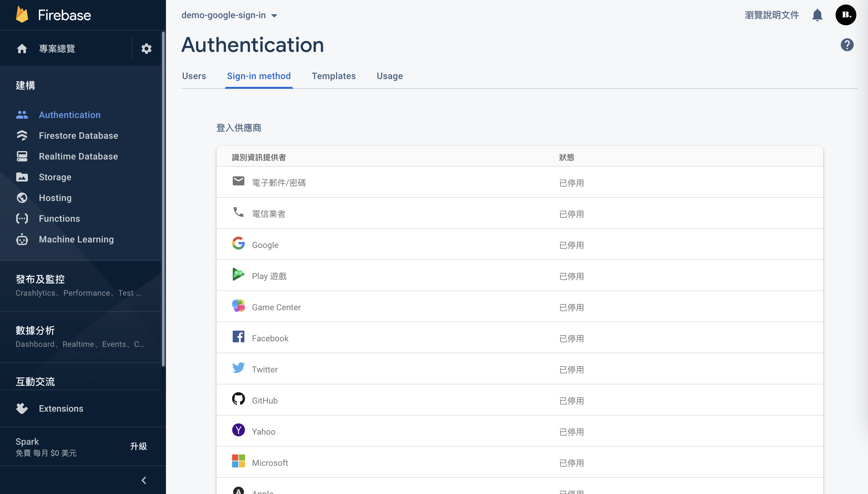Switch to the Templates tab
The image size is (868, 494).
[334, 76]
